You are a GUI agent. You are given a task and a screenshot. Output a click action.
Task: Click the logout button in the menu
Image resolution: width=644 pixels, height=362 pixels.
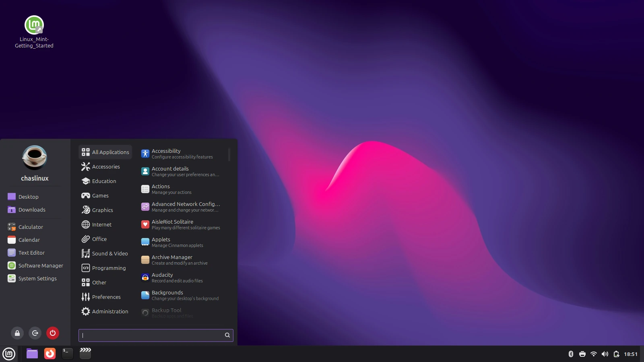pyautogui.click(x=35, y=333)
